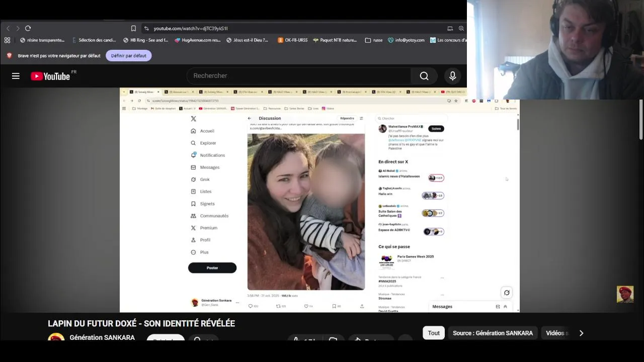The image size is (644, 362).
Task: Open the 'HB Ring - See and f...' bookmark
Action: tap(145, 40)
